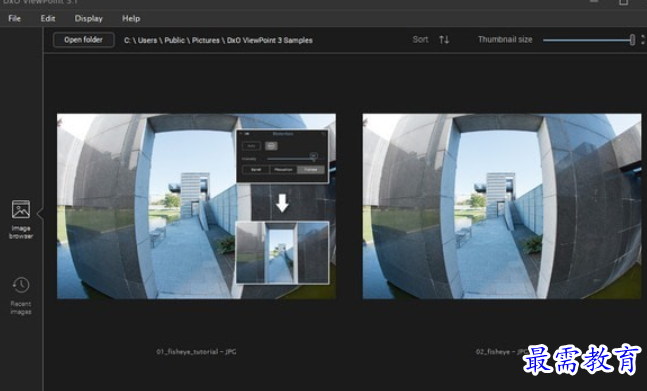The image size is (647, 391).
Task: Open the Display menu
Action: tap(88, 19)
